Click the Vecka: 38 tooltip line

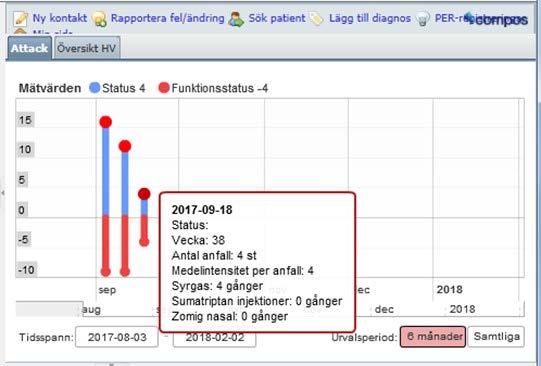[198, 240]
